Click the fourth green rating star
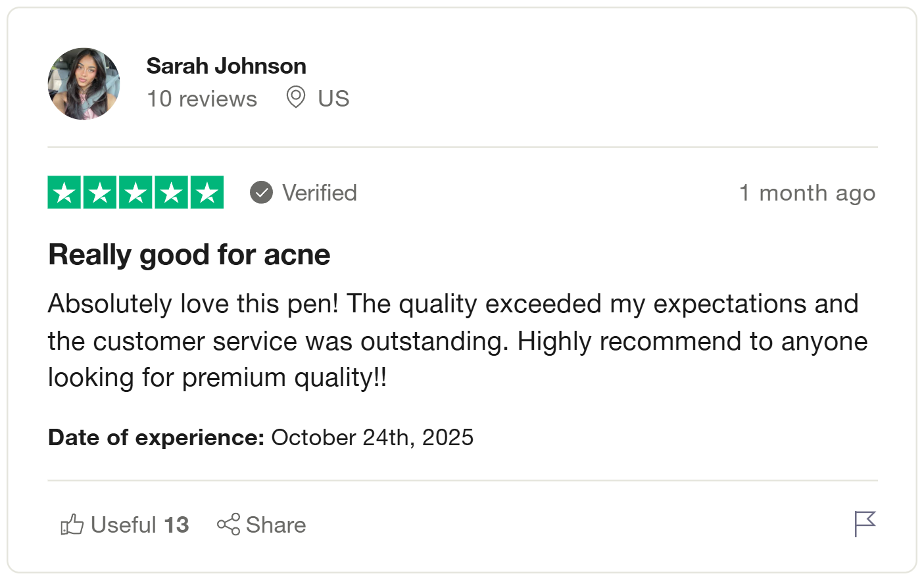This screenshot has width=924, height=580. [171, 193]
